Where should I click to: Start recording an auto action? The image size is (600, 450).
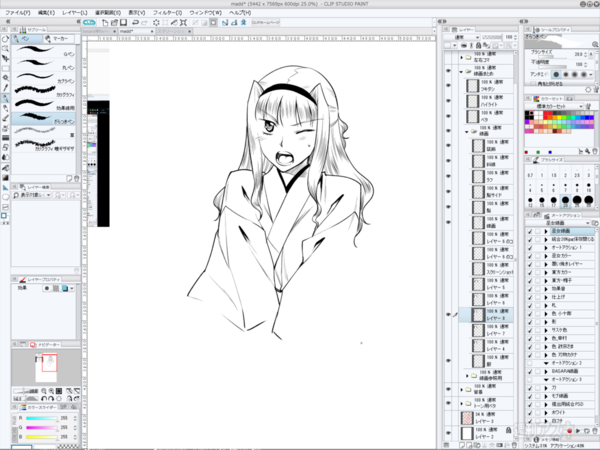(569, 431)
